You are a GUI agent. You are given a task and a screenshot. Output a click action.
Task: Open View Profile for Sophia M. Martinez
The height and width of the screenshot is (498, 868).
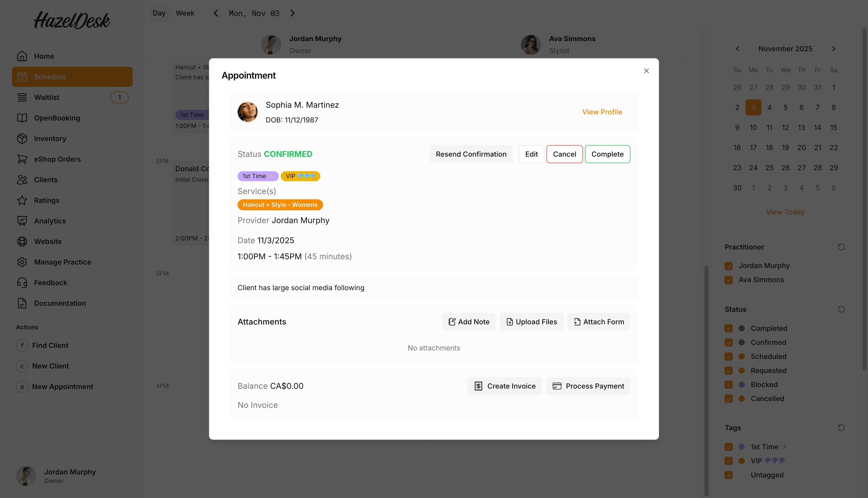tap(602, 112)
